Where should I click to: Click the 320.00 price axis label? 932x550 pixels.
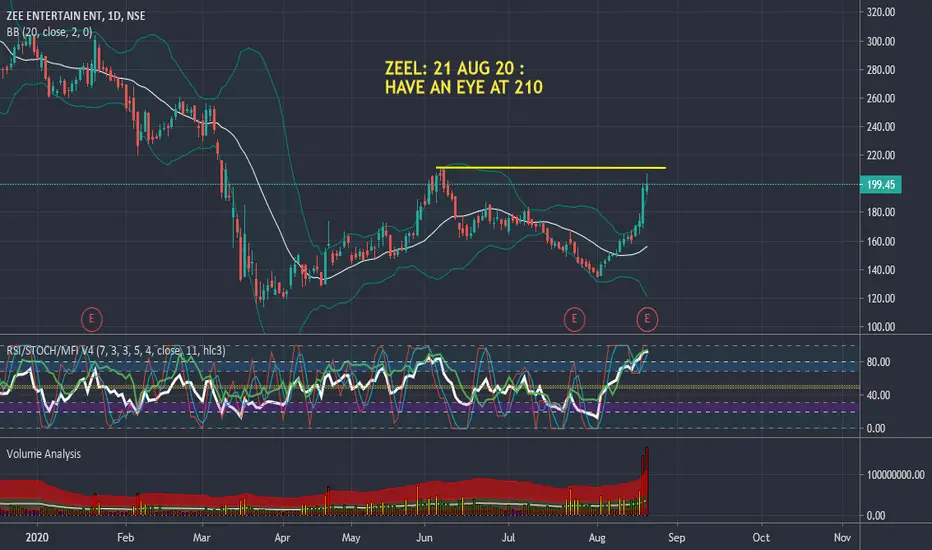pyautogui.click(x=881, y=12)
